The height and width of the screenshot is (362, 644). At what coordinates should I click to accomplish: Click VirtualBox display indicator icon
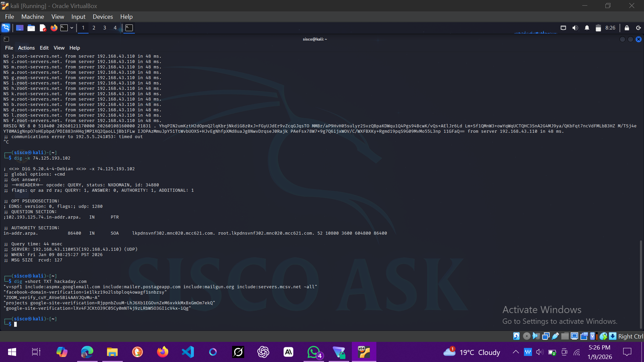click(x=574, y=336)
